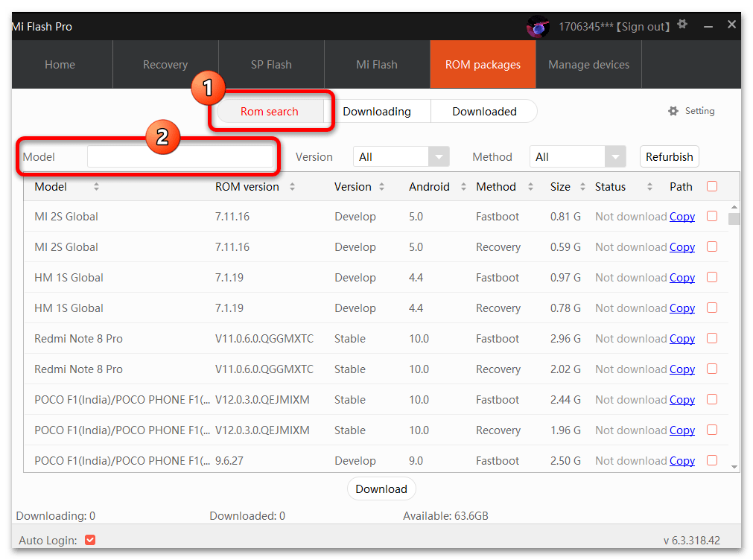
Task: Check POCO F1 V12.0.3.0 Recovery row
Action: tap(712, 430)
